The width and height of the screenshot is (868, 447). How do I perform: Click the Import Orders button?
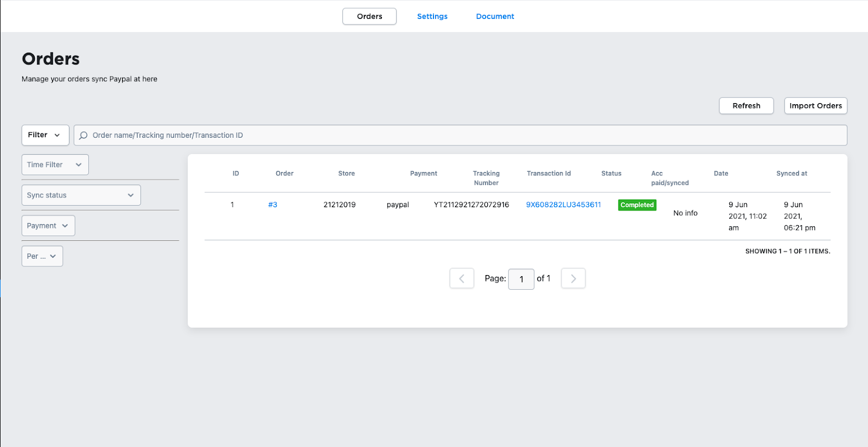click(x=816, y=106)
